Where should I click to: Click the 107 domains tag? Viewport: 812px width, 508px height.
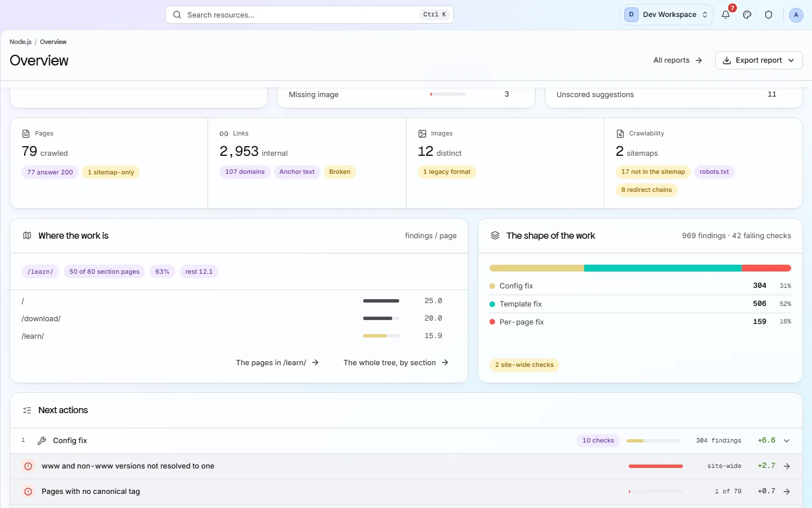pos(245,172)
